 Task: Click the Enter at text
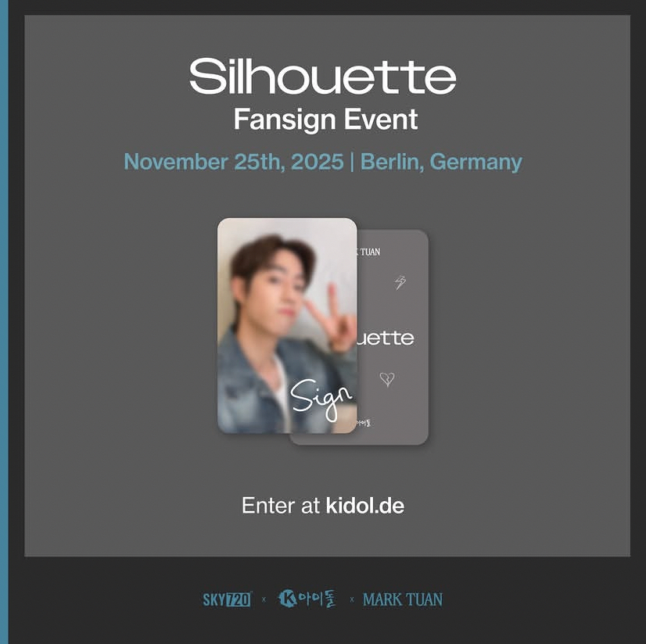[281, 505]
